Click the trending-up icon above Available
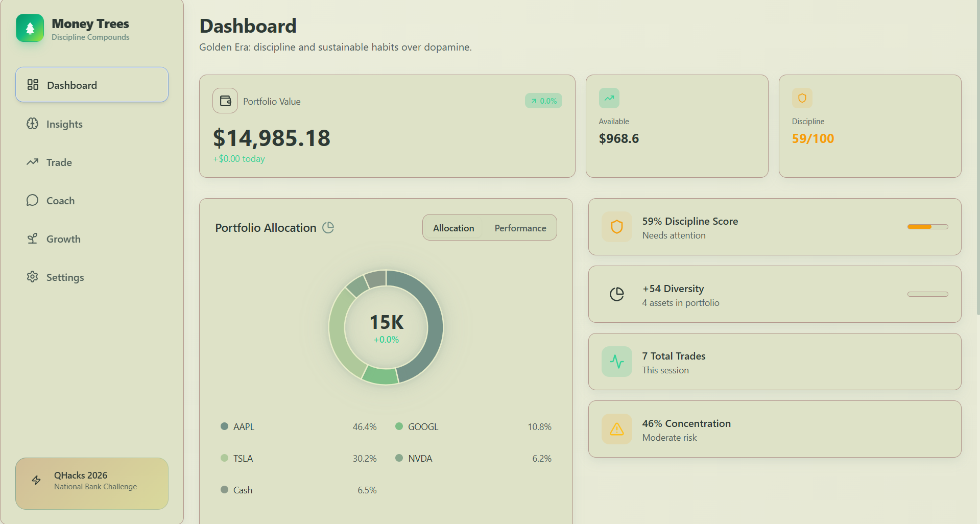The height and width of the screenshot is (524, 980). 609,98
